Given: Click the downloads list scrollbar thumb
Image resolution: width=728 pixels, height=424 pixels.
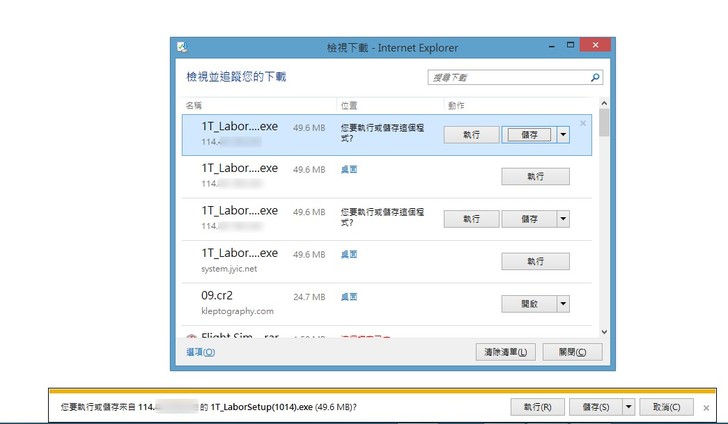Looking at the screenshot, I should tap(604, 123).
